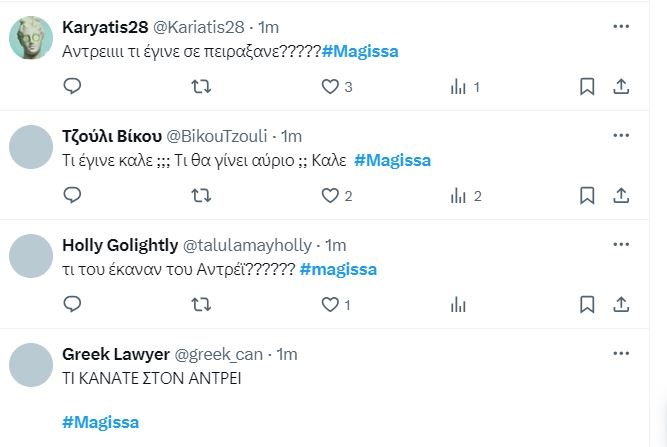Open the @Kariatis28 profile handle
This screenshot has width=667, height=447.
tap(199, 27)
